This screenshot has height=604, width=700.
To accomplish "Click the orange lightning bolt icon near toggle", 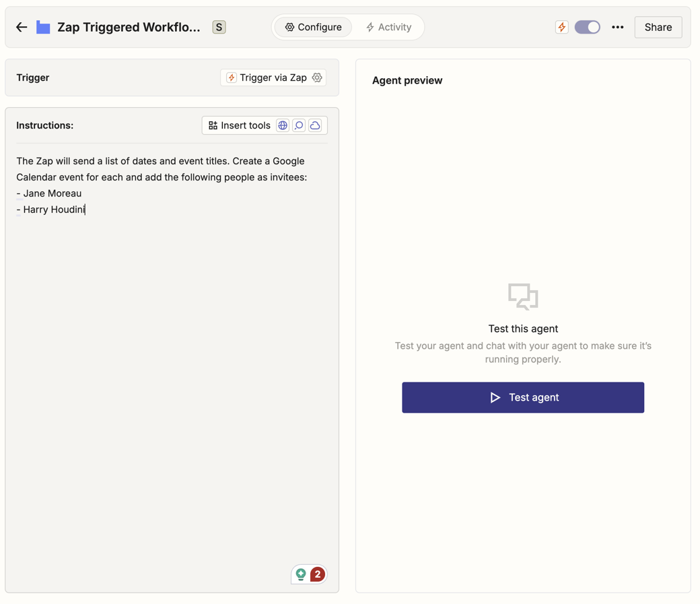I will 561,28.
